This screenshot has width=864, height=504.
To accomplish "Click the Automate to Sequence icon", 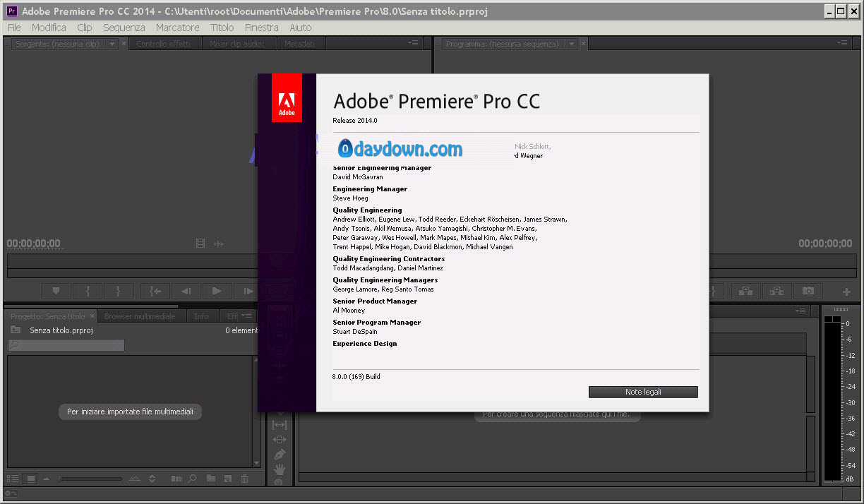I will (176, 479).
